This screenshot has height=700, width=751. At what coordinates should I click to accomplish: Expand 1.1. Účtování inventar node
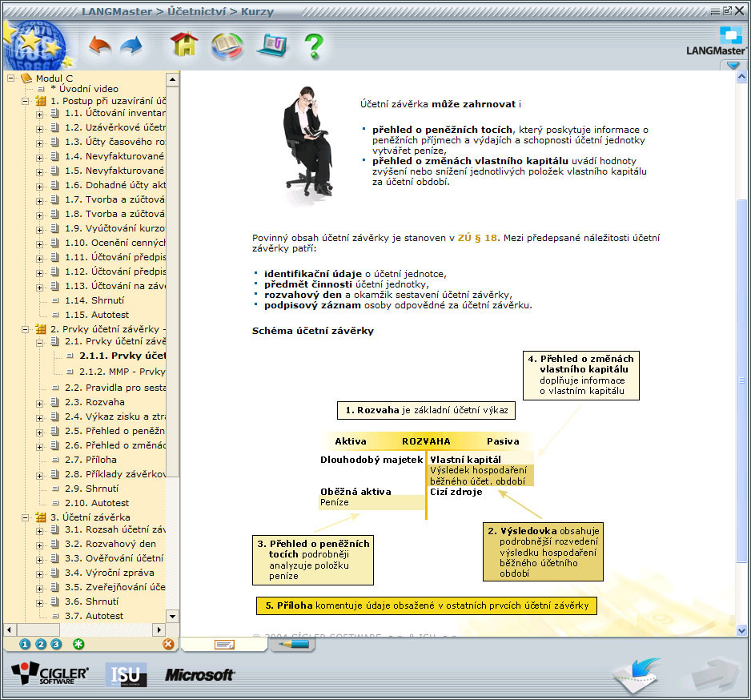point(39,115)
